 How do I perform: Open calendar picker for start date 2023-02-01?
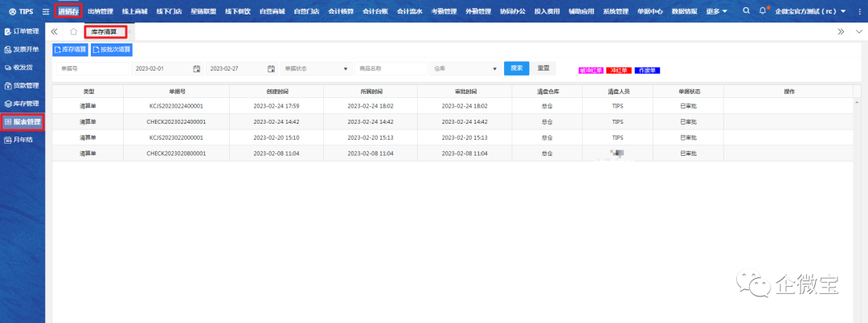coord(196,68)
